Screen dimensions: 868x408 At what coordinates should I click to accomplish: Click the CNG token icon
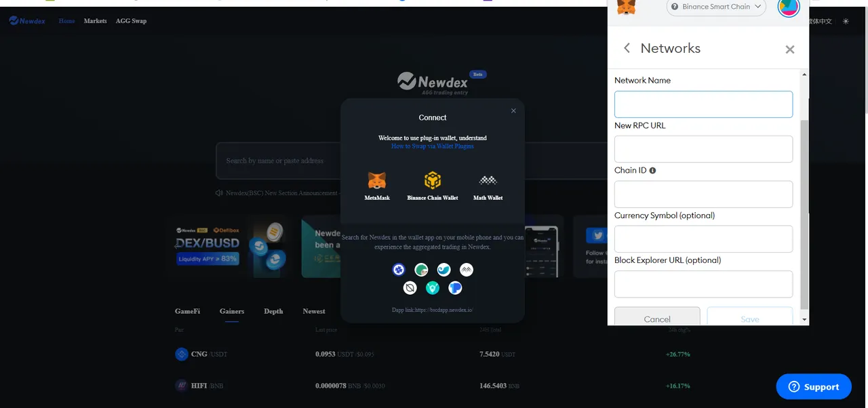click(x=181, y=354)
